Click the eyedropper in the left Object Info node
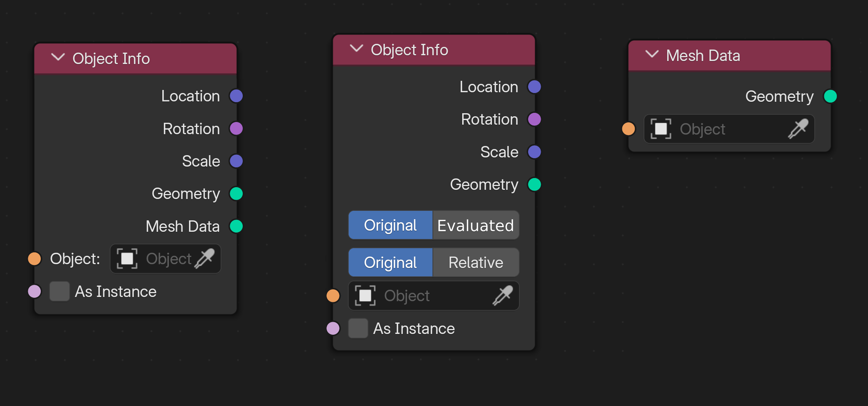The image size is (868, 406). pos(205,258)
